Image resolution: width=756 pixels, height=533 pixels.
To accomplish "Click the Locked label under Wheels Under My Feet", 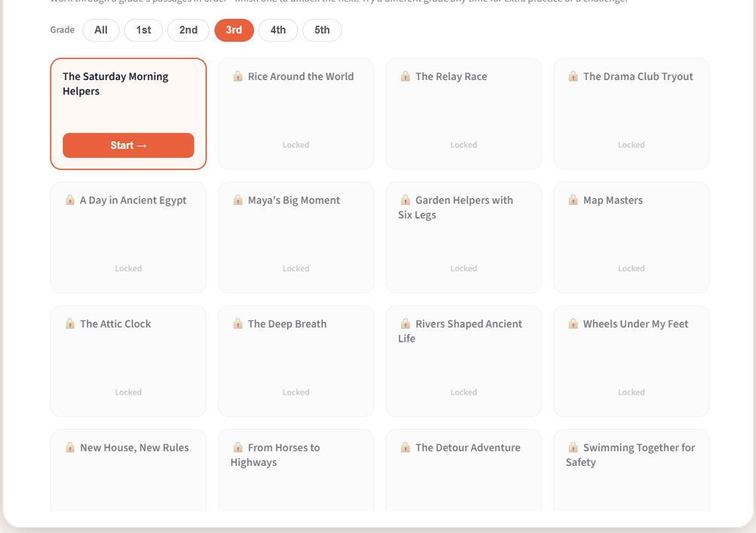I will tap(631, 392).
